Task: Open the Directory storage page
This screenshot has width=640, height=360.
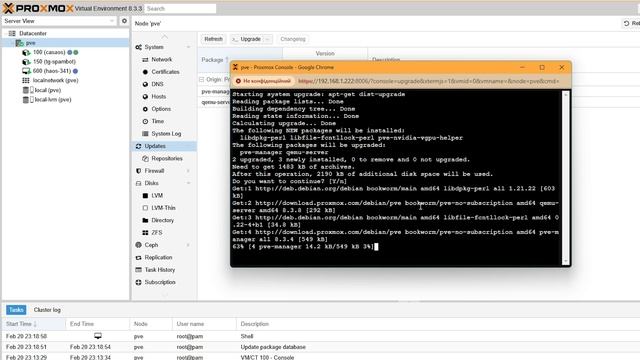Action: pos(162,220)
